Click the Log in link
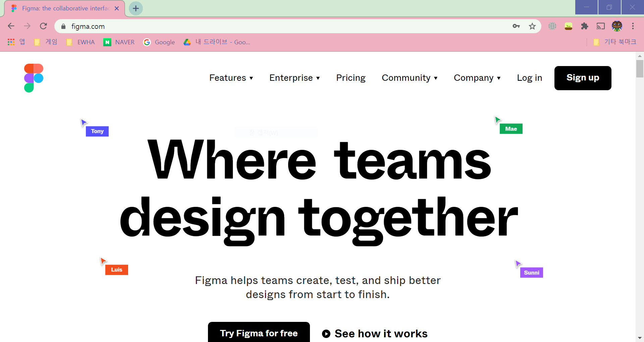Viewport: 644px width, 342px height. pos(530,78)
